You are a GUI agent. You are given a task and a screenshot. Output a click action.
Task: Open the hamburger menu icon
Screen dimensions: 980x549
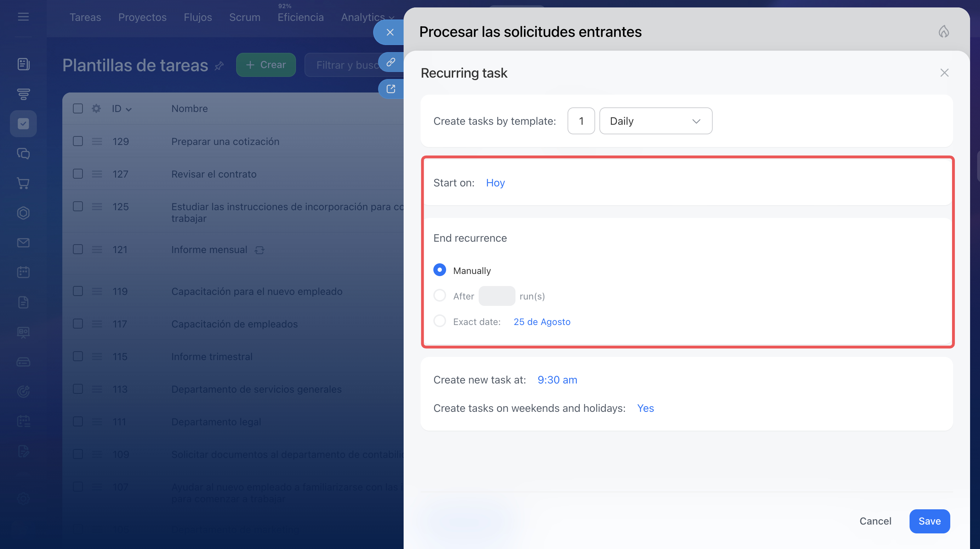(x=23, y=17)
